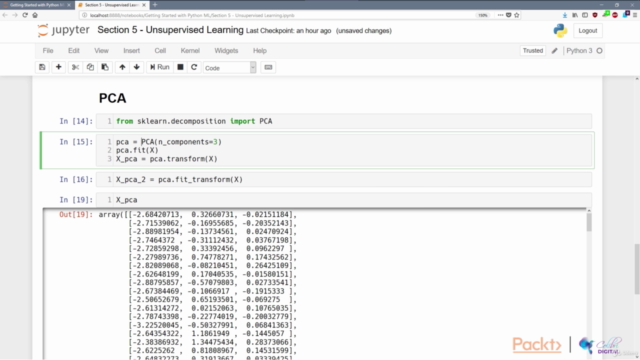The image size is (640, 360).
Task: Open the Edit menu
Action: pos(74,51)
